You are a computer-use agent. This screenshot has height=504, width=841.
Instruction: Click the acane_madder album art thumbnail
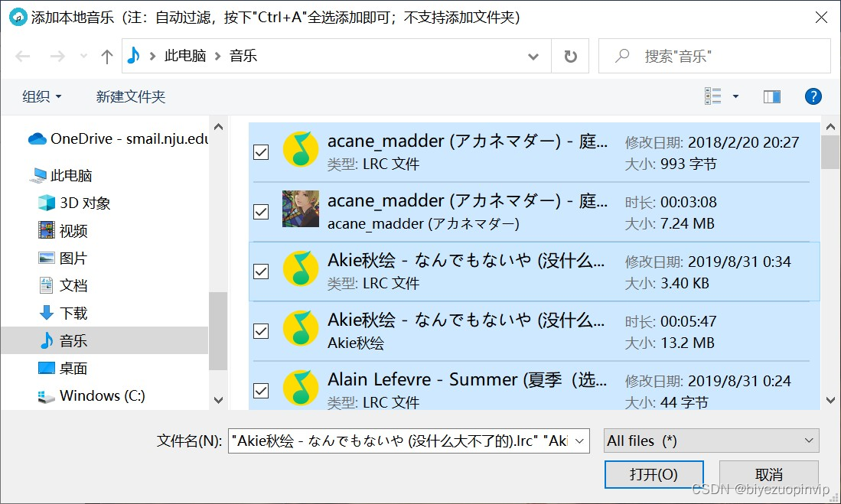click(x=300, y=209)
